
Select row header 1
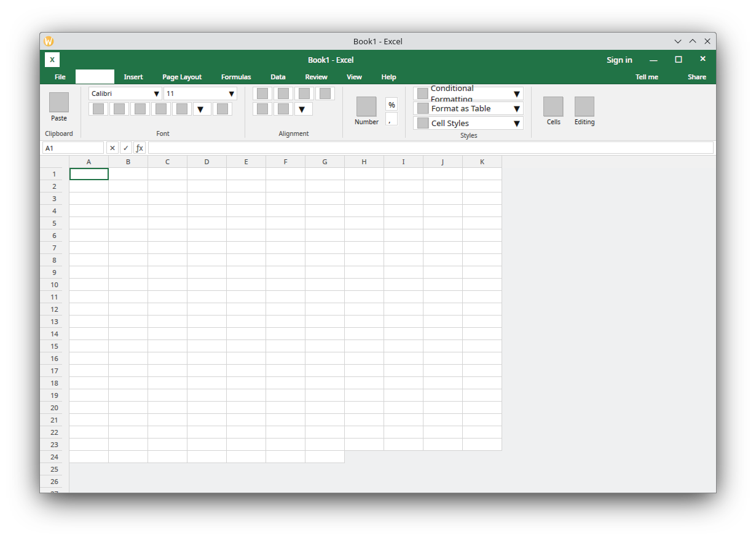(55, 174)
